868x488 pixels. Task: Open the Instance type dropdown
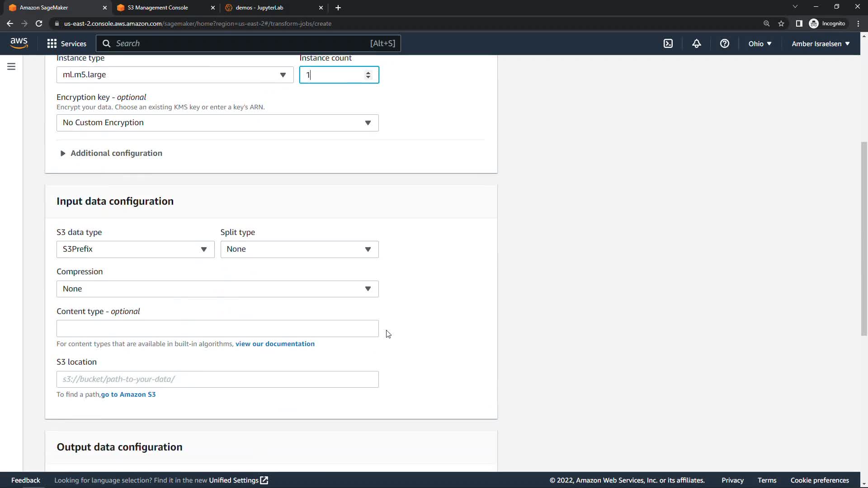pos(175,75)
